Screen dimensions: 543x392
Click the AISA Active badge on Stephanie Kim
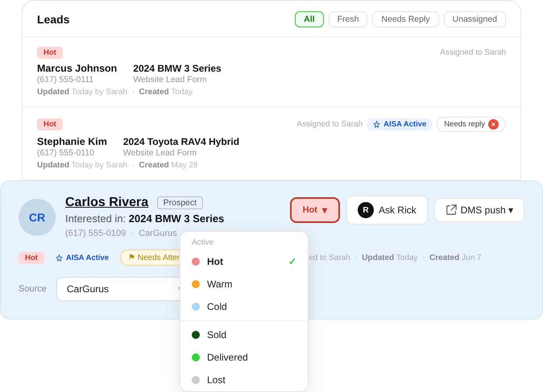(400, 124)
